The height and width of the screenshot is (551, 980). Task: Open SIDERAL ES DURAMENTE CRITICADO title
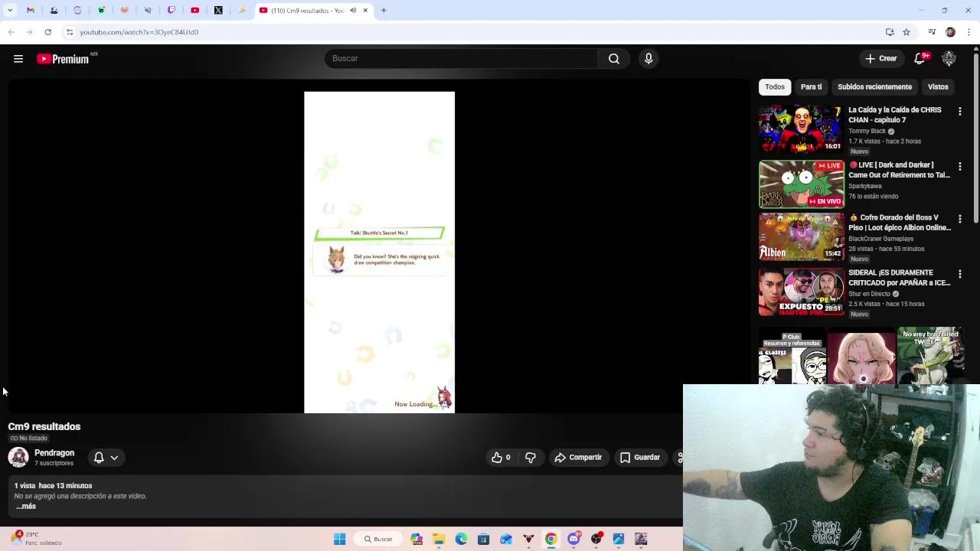tap(899, 278)
